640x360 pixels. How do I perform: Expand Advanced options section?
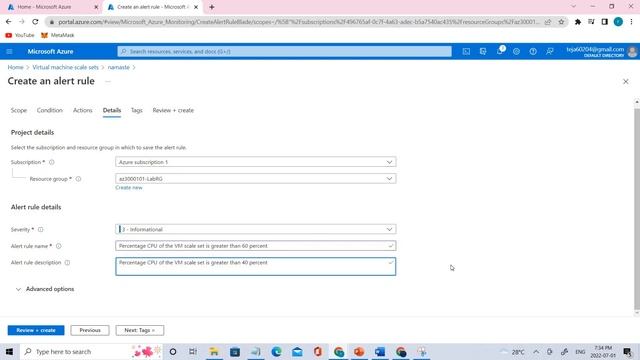(x=45, y=289)
